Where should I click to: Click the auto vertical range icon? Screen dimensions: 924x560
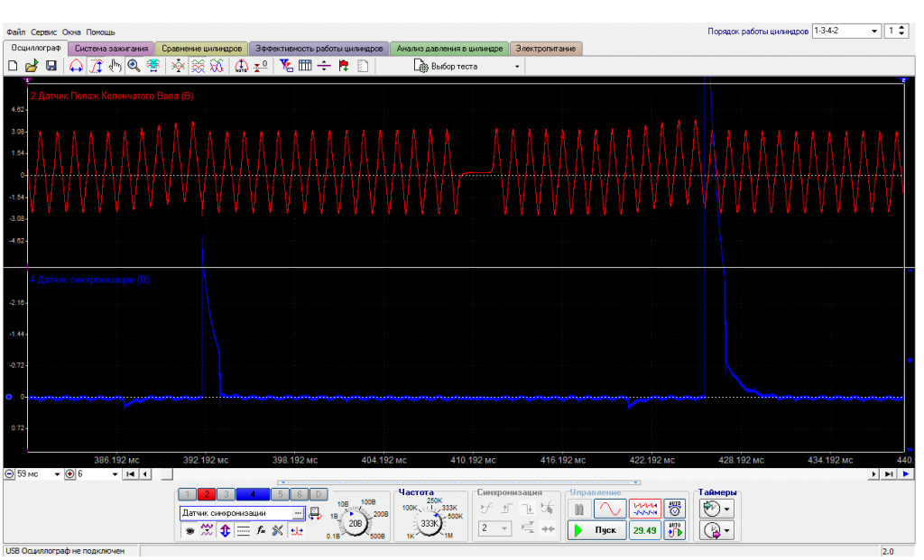[x=241, y=66]
